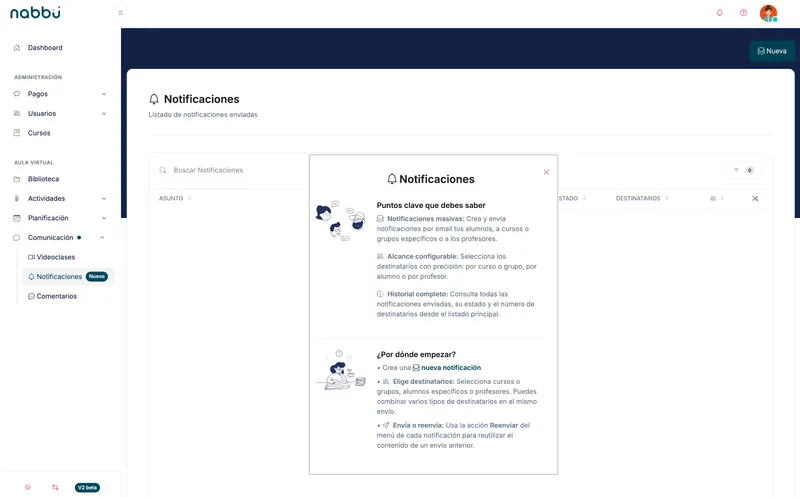Go to Comentarios section
800x497 pixels.
tap(53, 296)
